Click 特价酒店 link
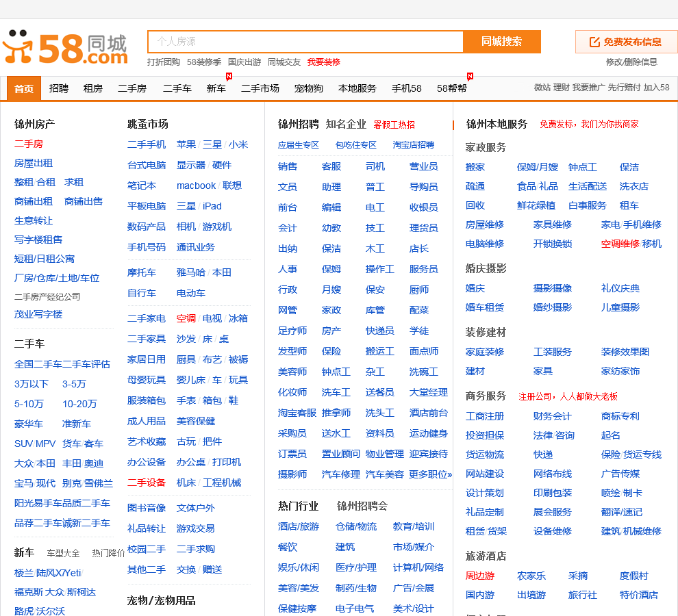 click(639, 595)
